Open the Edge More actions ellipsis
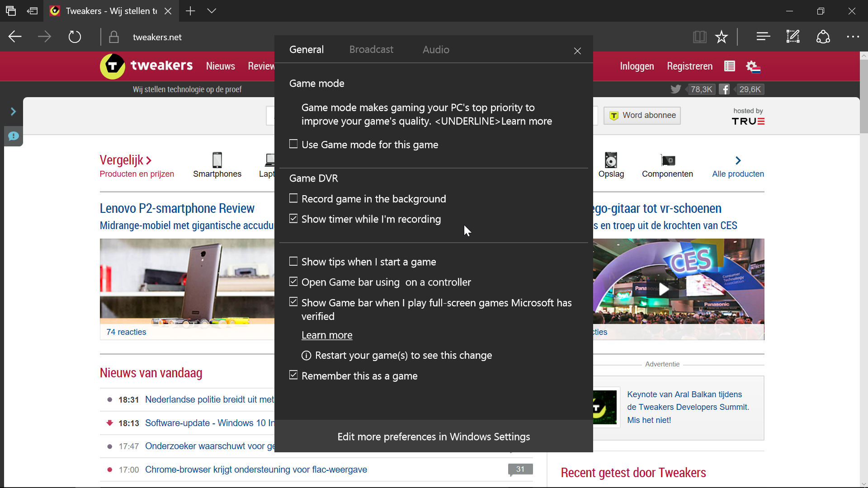Screen dimensions: 868x488 click(853, 37)
